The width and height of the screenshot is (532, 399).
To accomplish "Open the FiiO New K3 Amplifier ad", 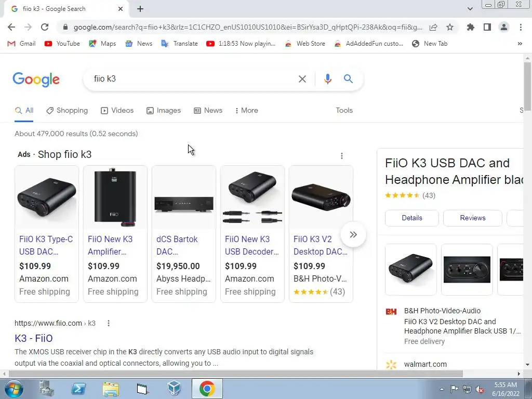I will 110,245.
